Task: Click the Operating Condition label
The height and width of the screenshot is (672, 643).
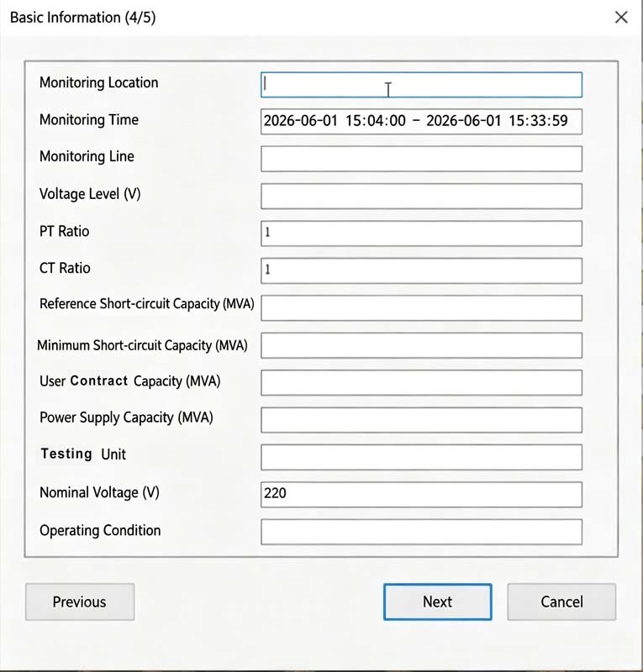Action: pos(100,531)
